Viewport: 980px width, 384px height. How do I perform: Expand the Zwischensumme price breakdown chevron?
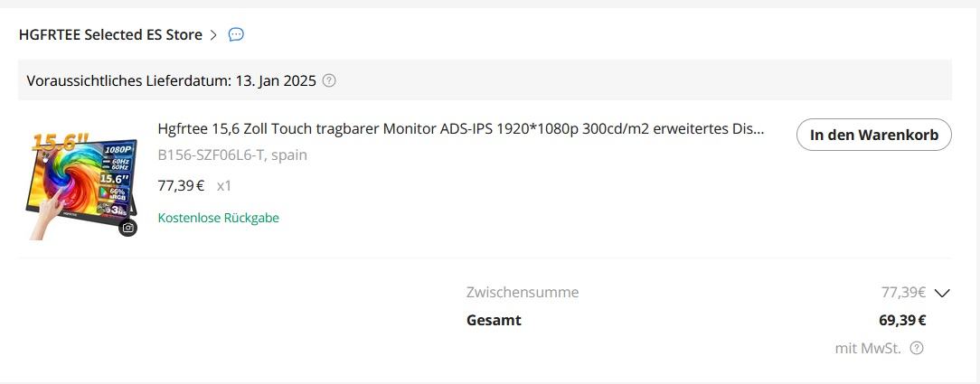click(942, 293)
